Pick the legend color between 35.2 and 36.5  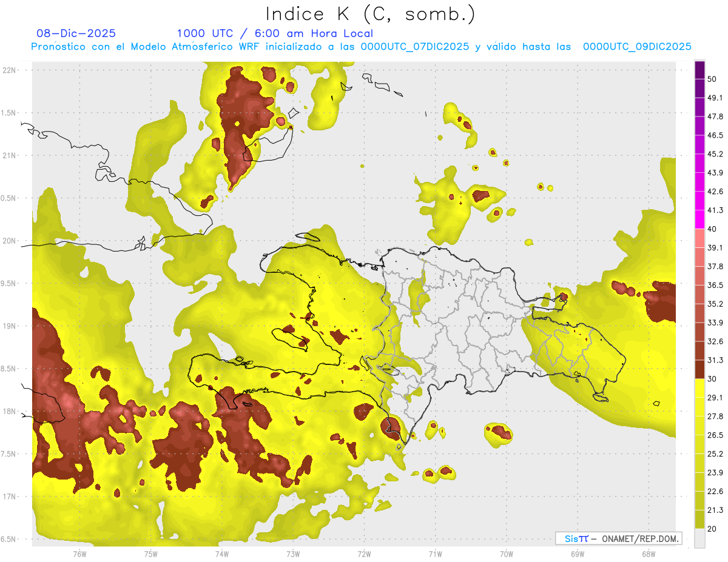pyautogui.click(x=699, y=295)
